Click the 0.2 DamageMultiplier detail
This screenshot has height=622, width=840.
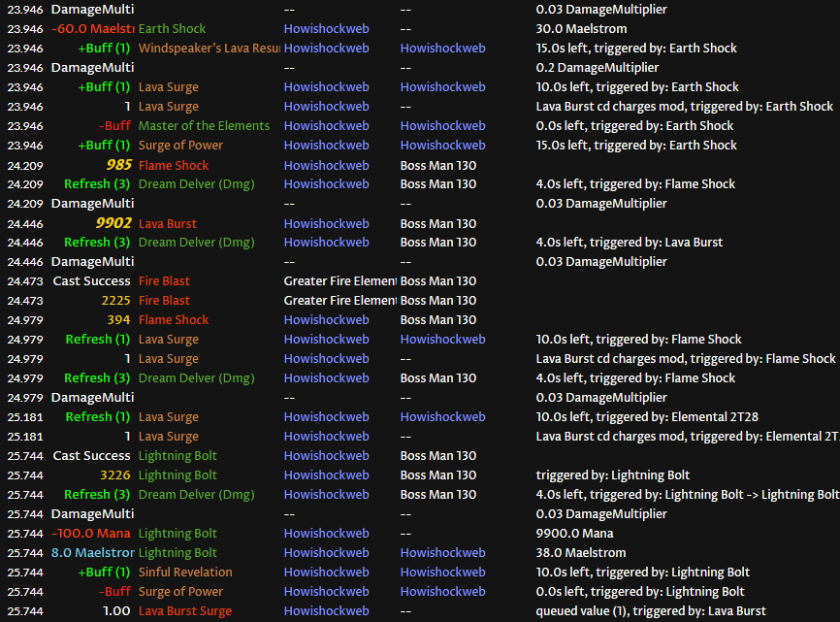[598, 68]
